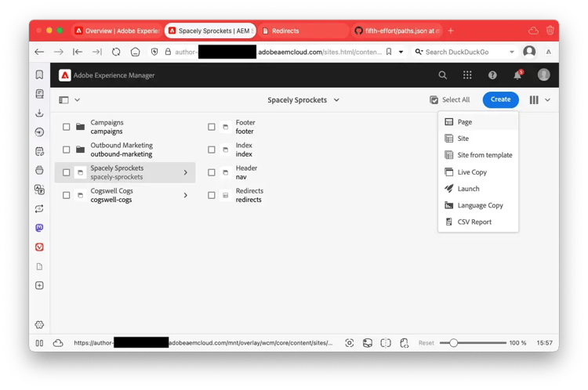Screen dimensions: 588x390
Task: Choose Live Copy from Create menu
Action: click(x=478, y=172)
